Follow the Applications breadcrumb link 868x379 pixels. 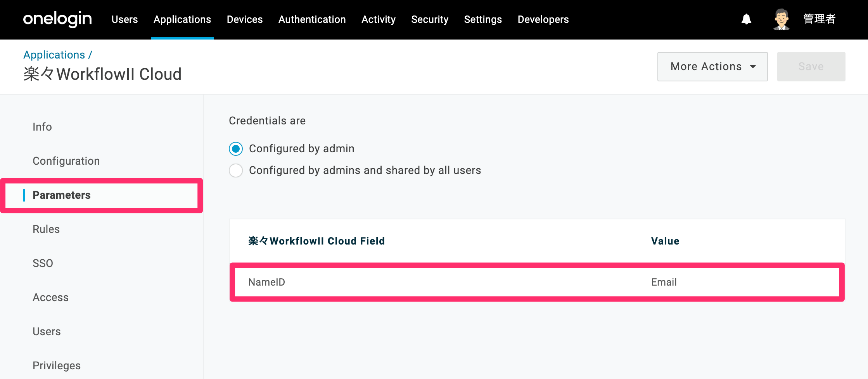(54, 55)
